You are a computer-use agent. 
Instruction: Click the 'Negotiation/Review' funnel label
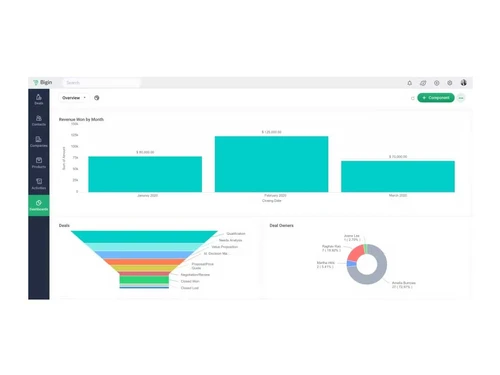195,275
